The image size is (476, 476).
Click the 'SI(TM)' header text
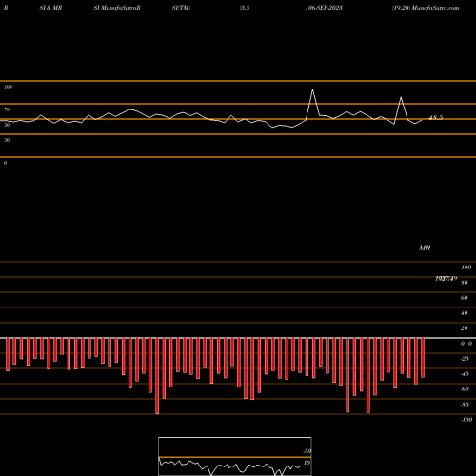[181, 8]
